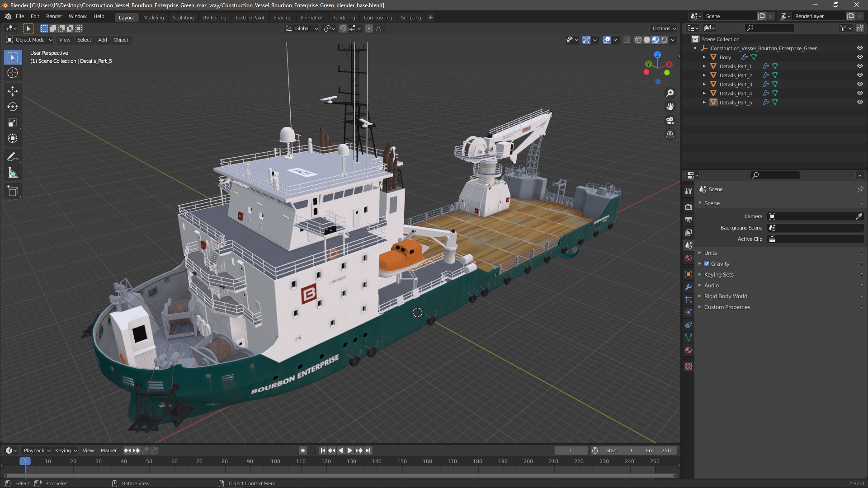Click the End frame field
Image resolution: width=868 pixels, height=488 pixels.
pyautogui.click(x=658, y=450)
